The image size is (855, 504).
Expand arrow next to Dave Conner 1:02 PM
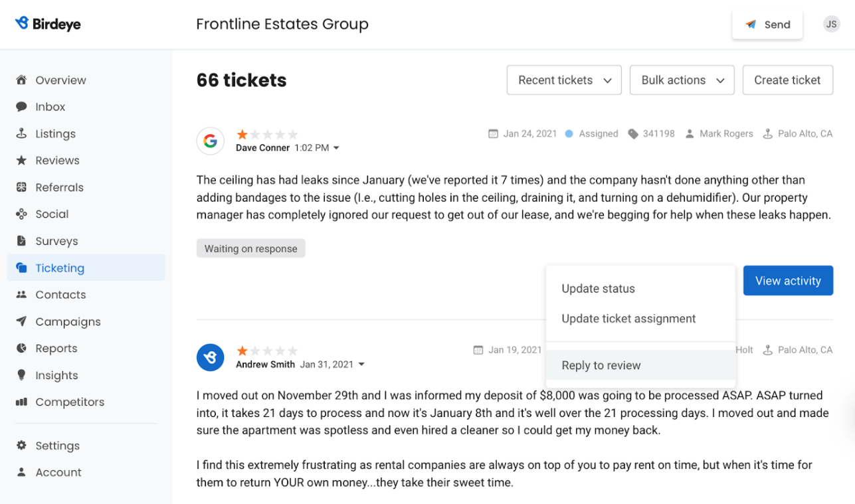[336, 148]
